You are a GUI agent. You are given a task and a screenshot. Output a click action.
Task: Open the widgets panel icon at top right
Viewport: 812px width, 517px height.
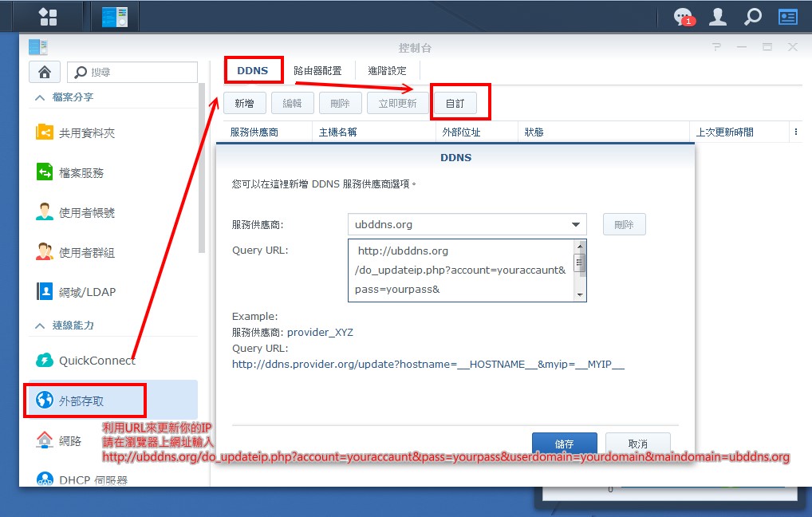point(787,16)
